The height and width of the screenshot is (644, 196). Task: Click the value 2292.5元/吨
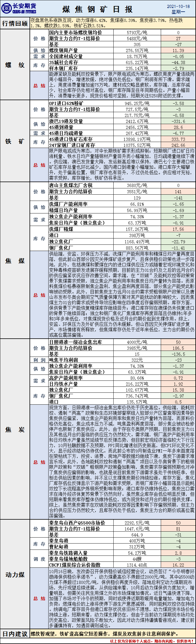(x=137, y=523)
